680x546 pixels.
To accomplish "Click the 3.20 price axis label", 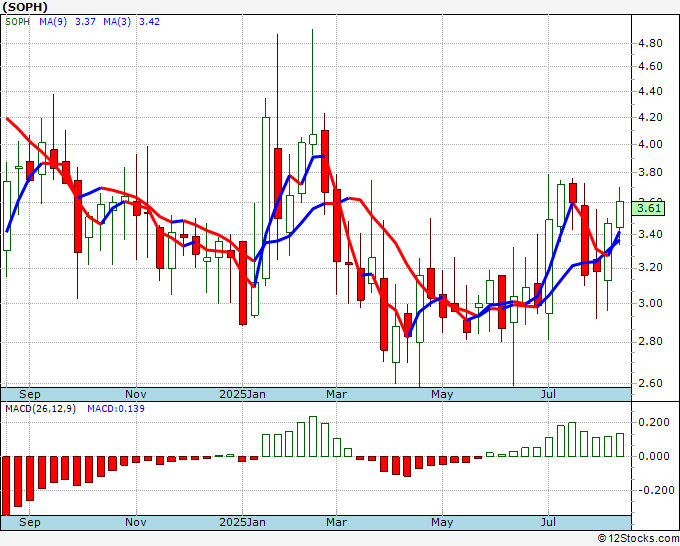I will (650, 268).
